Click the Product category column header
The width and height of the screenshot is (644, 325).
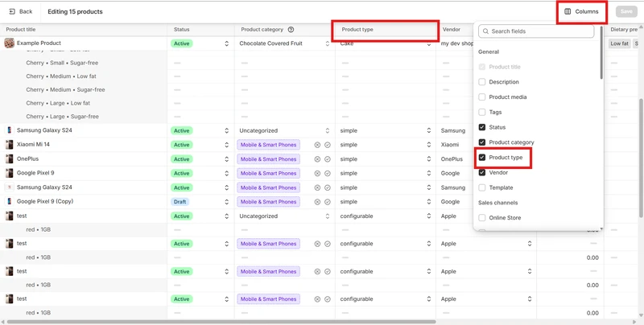pos(262,30)
